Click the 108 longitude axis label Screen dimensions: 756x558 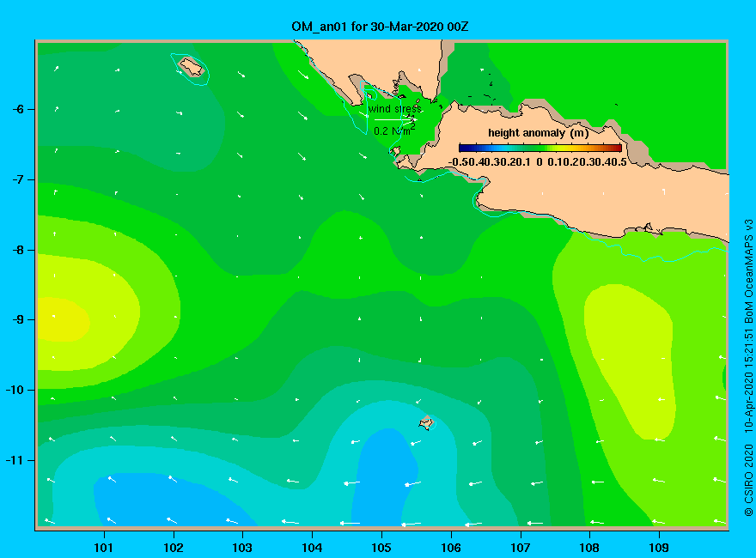pyautogui.click(x=589, y=548)
